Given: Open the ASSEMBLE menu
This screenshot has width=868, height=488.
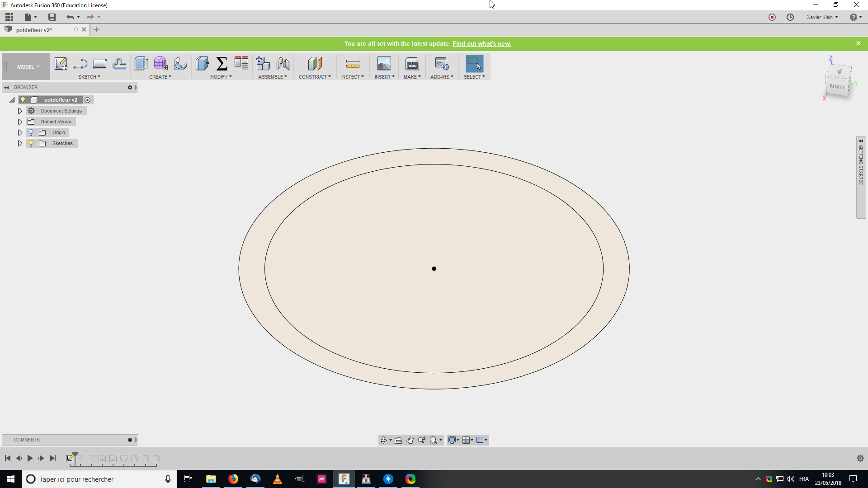Looking at the screenshot, I should pyautogui.click(x=272, y=77).
